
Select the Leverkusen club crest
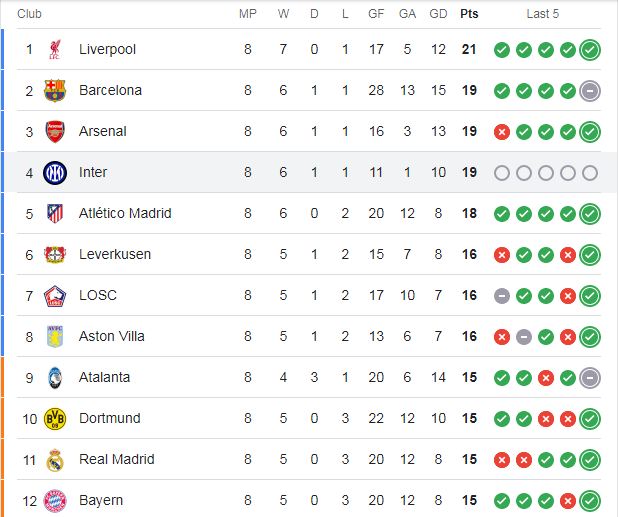[x=55, y=255]
